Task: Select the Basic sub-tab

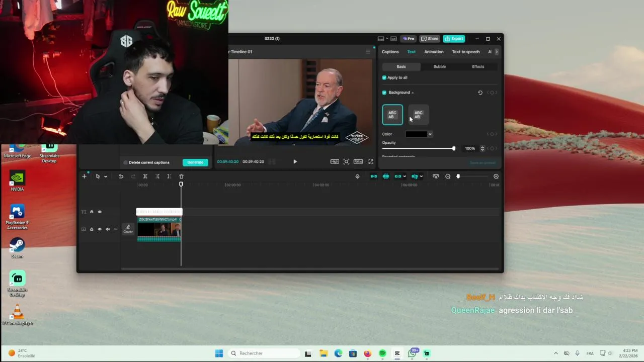Action: pos(401,66)
